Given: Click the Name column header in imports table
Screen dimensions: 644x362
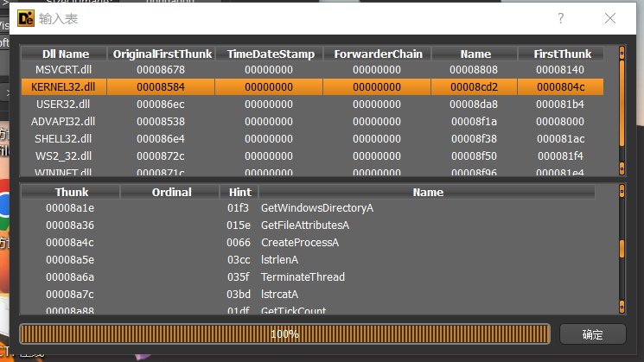Looking at the screenshot, I should coord(427,192).
